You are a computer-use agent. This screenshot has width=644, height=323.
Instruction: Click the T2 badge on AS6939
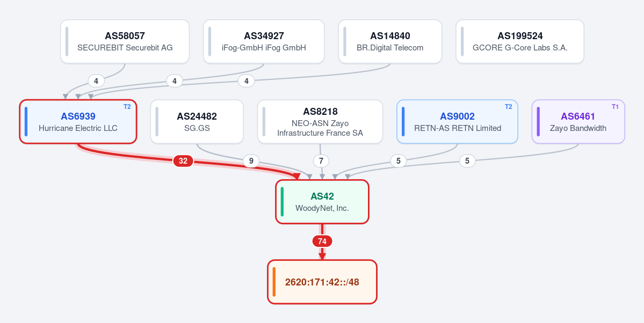point(127,107)
